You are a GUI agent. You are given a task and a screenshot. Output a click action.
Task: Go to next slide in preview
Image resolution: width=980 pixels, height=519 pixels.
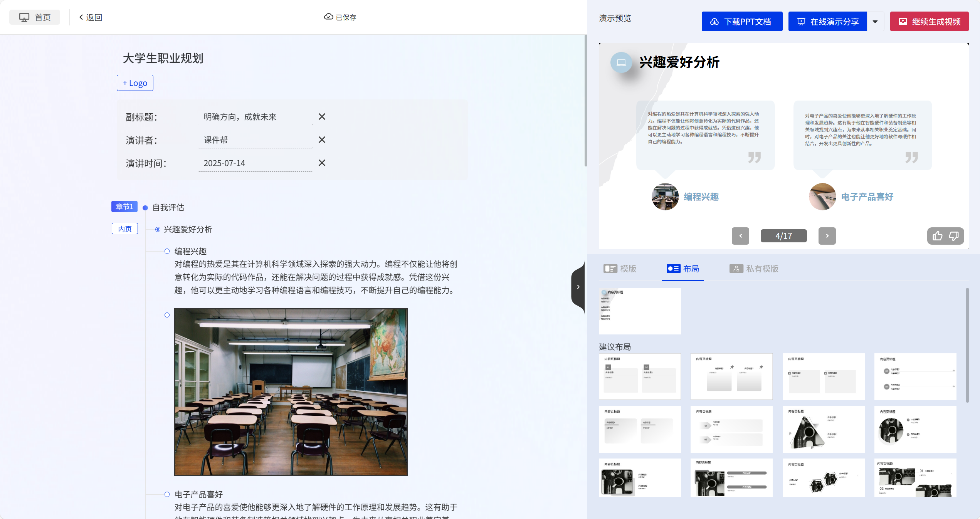click(827, 236)
